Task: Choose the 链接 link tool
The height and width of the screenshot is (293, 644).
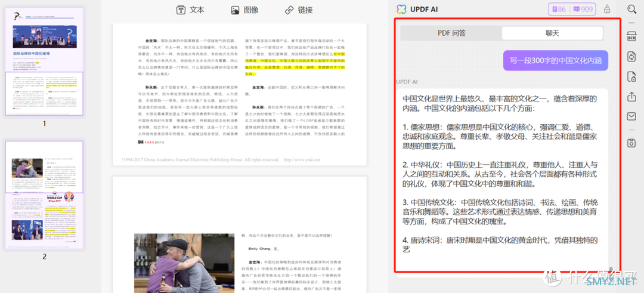Action: (298, 10)
